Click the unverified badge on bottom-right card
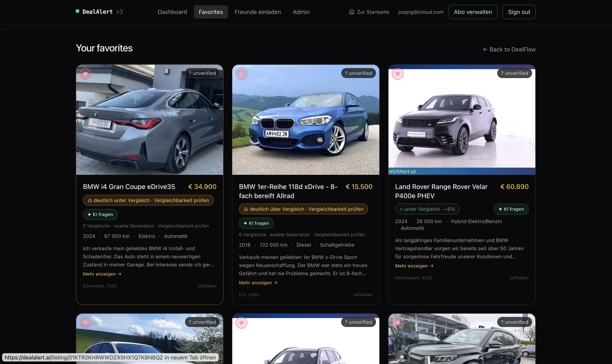Screen dimensions: 612x364 pyautogui.click(x=514, y=322)
